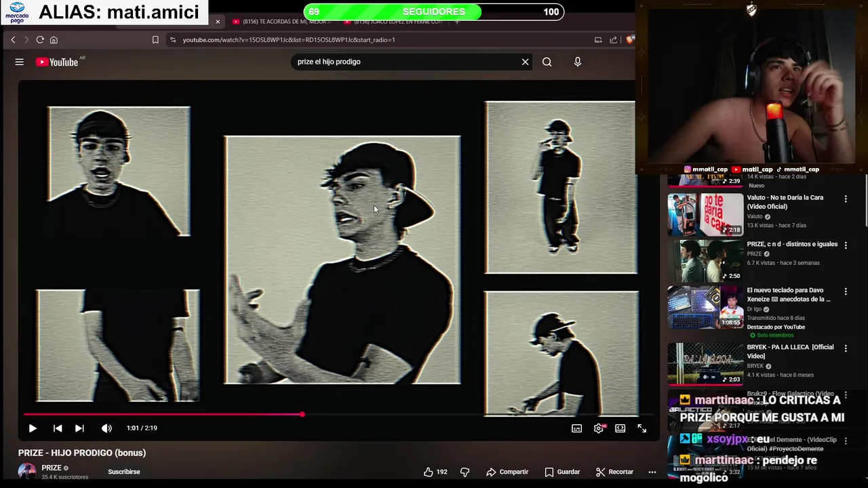
Task: Click the progress bar scrubber dot
Action: 302,414
